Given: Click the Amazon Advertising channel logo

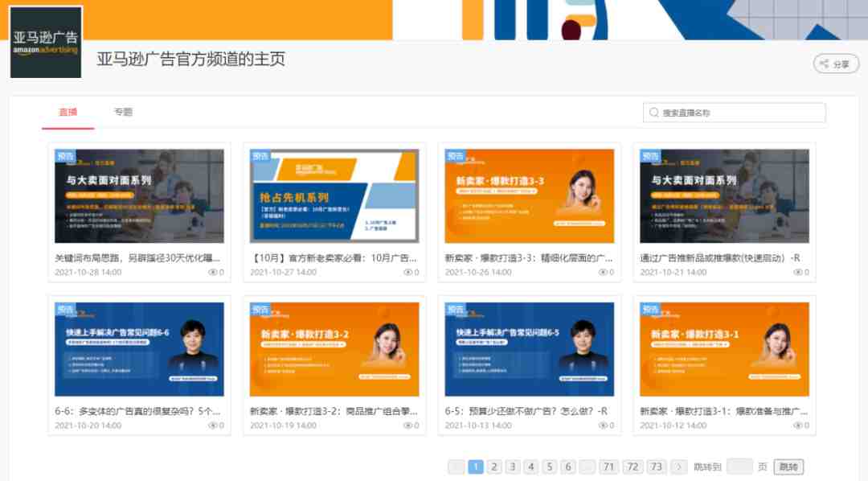Looking at the screenshot, I should click(46, 42).
